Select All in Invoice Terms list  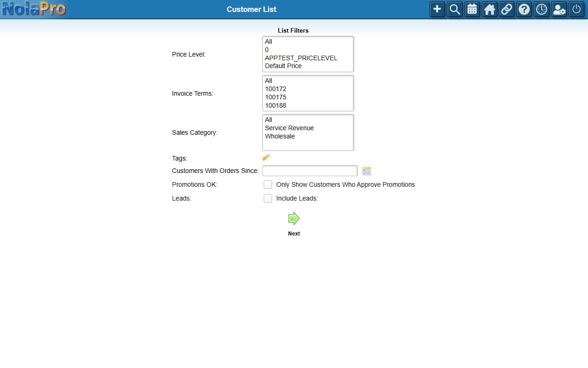click(x=308, y=80)
